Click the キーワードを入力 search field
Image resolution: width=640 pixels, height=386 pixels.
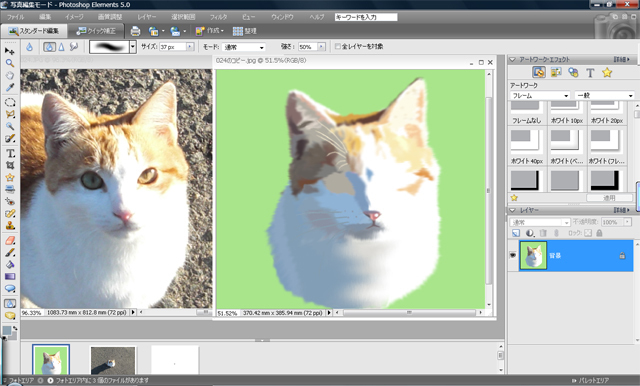click(x=366, y=17)
